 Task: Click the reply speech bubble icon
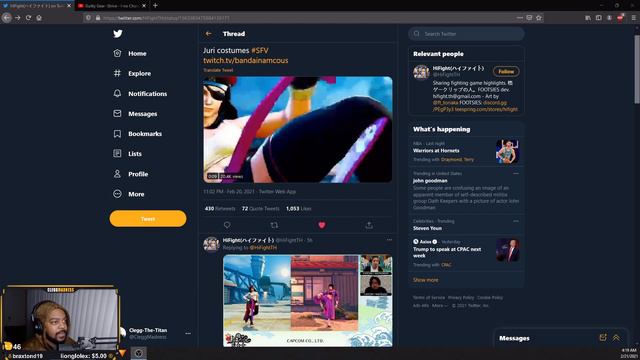[x=227, y=225]
